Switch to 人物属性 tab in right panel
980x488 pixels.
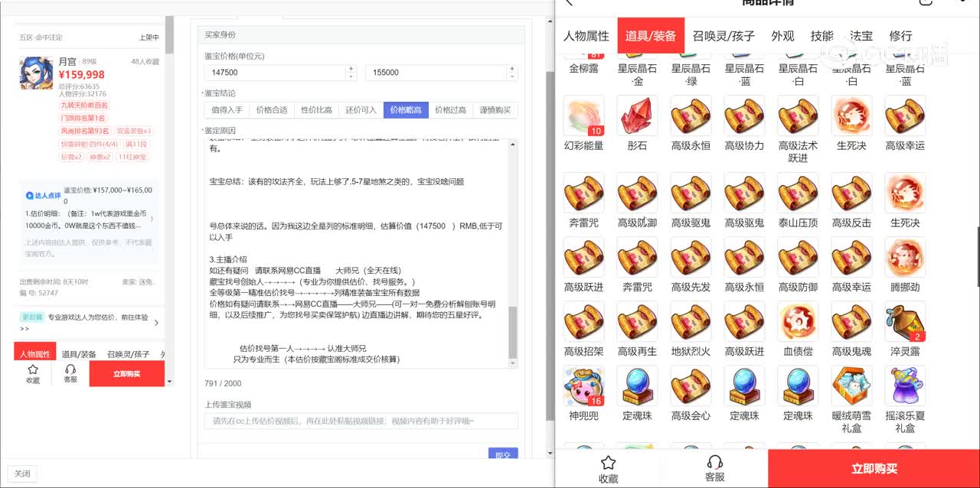(x=586, y=36)
